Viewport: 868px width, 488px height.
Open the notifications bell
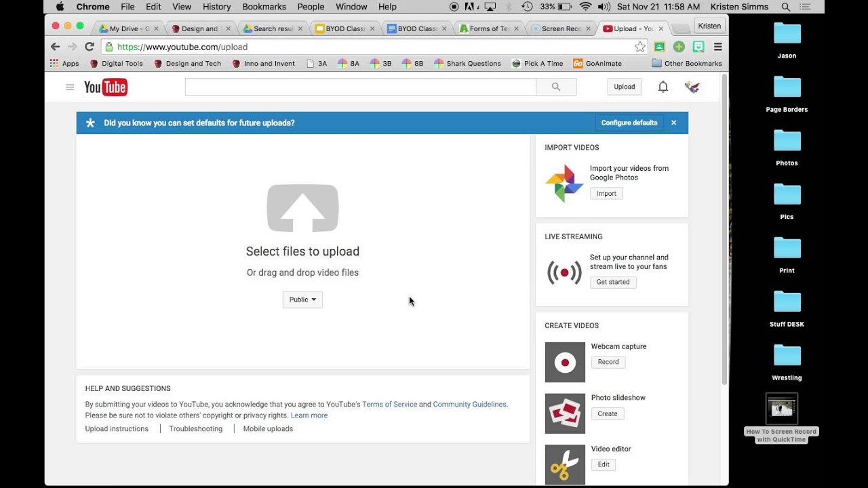coord(663,87)
